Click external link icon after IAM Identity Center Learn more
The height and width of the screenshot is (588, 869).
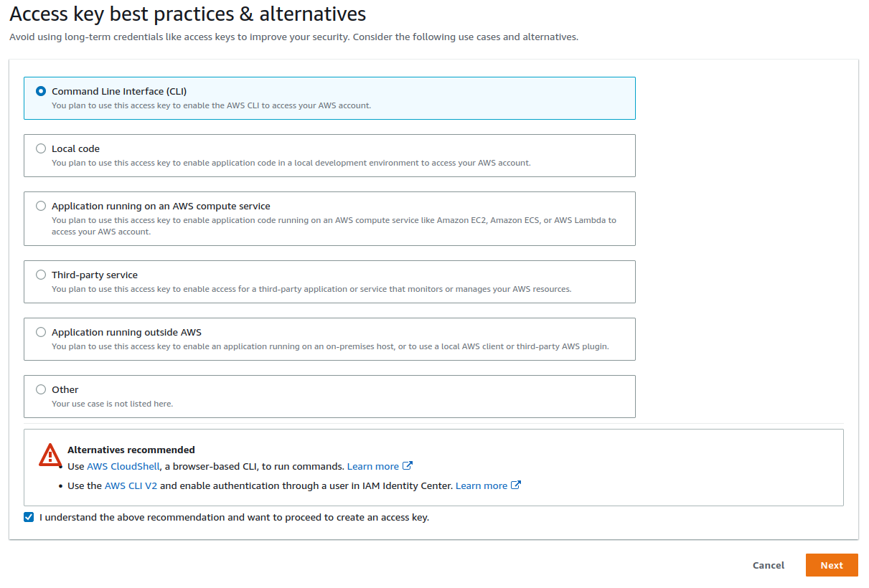click(516, 485)
